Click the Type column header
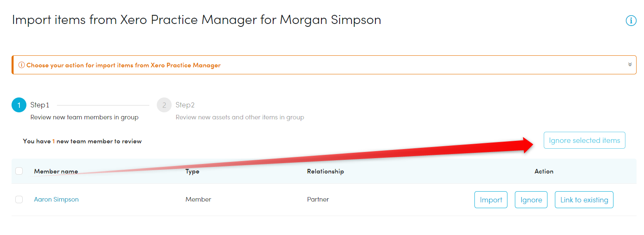This screenshot has height=235, width=644. (x=192, y=171)
